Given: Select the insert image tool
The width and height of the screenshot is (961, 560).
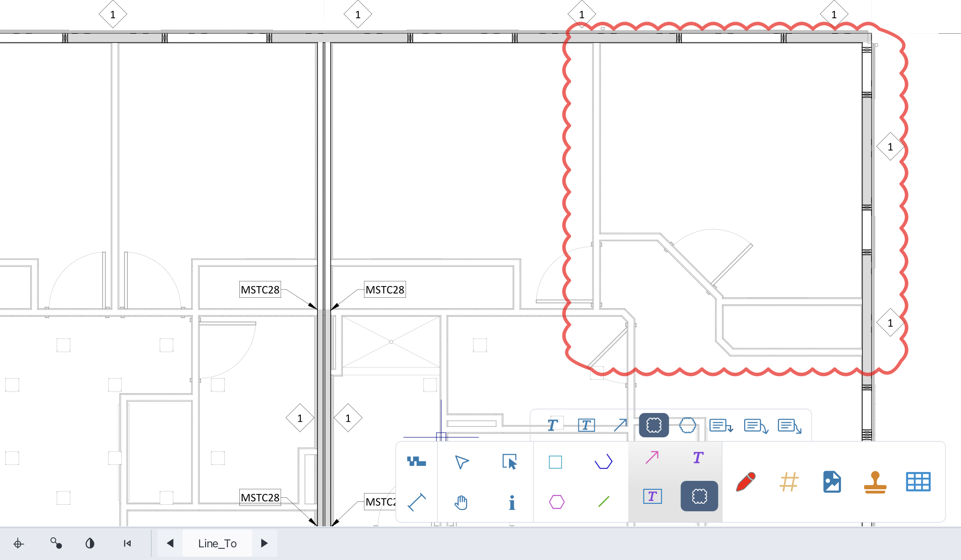Looking at the screenshot, I should coord(831,481).
